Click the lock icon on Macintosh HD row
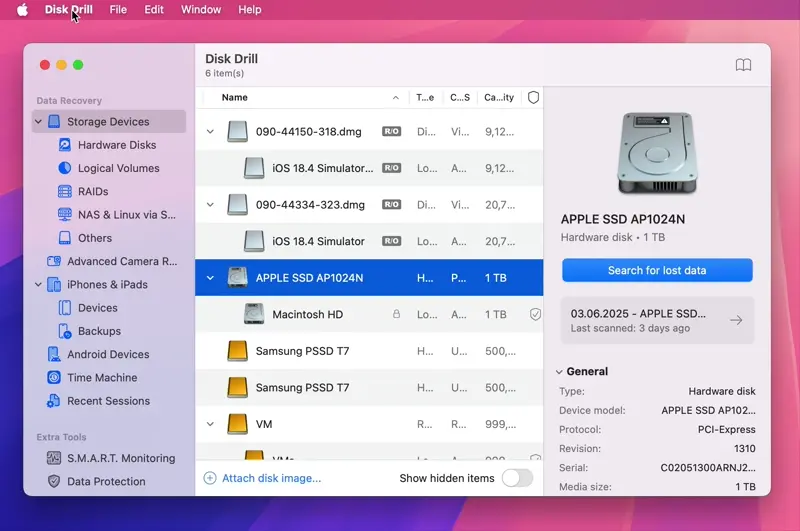This screenshot has height=531, width=800. click(396, 314)
